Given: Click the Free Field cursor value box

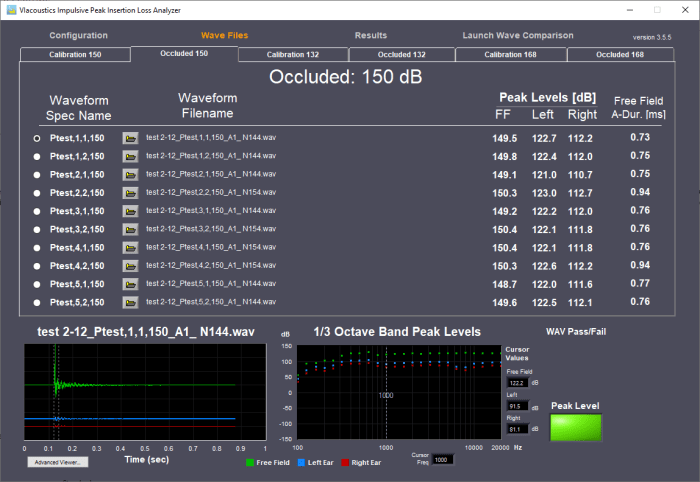Looking at the screenshot, I should (x=518, y=383).
